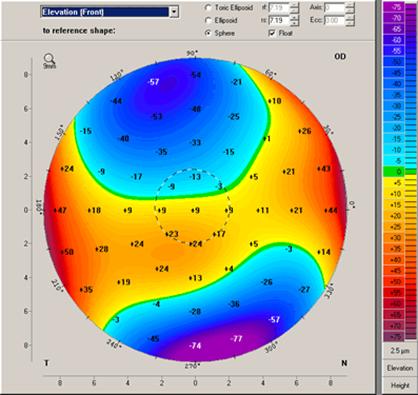Viewport: 418px width, 395px height.
Task: Click the 2.5 µm scale step button
Action: [399, 351]
